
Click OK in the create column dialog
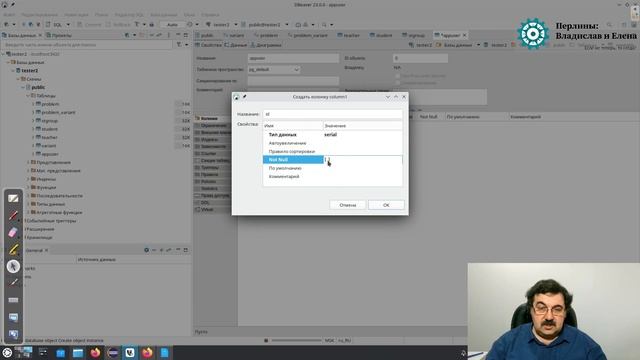point(386,205)
